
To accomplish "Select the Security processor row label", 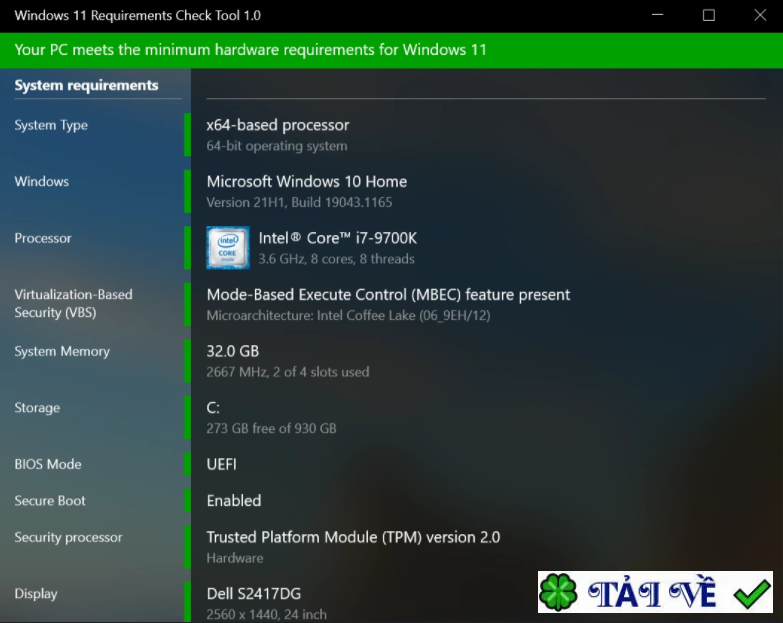I will (x=68, y=538).
